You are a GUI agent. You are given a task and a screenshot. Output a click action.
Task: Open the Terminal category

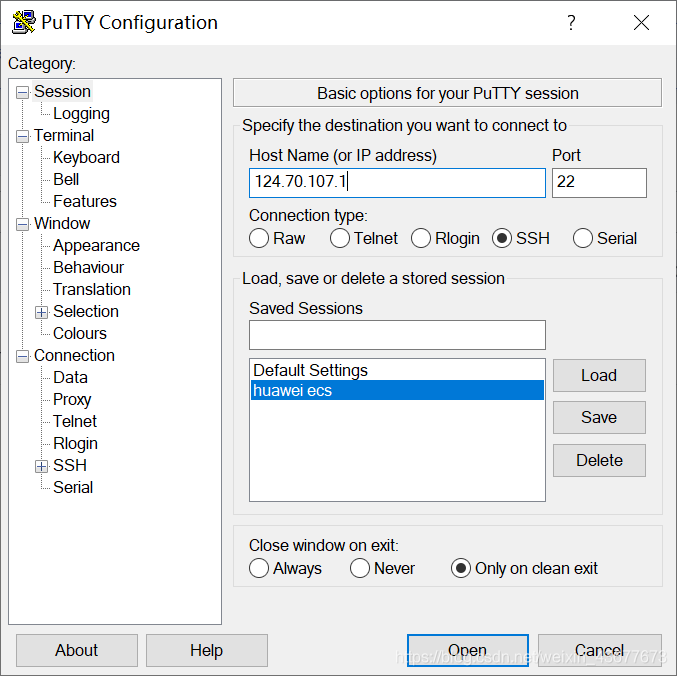(x=63, y=136)
